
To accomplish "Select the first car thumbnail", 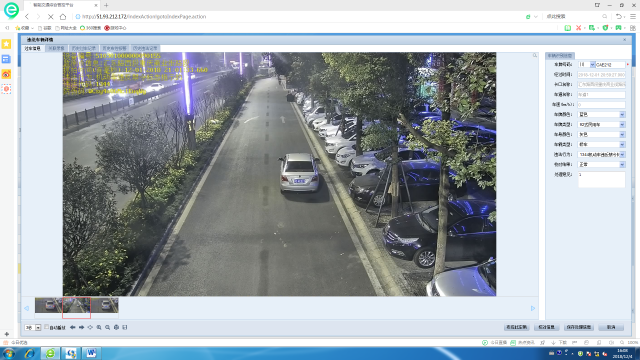I will coord(48,305).
